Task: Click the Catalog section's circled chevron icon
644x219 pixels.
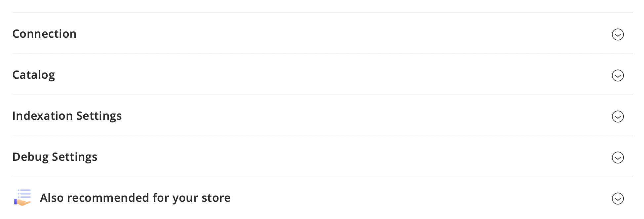Action: (618, 75)
